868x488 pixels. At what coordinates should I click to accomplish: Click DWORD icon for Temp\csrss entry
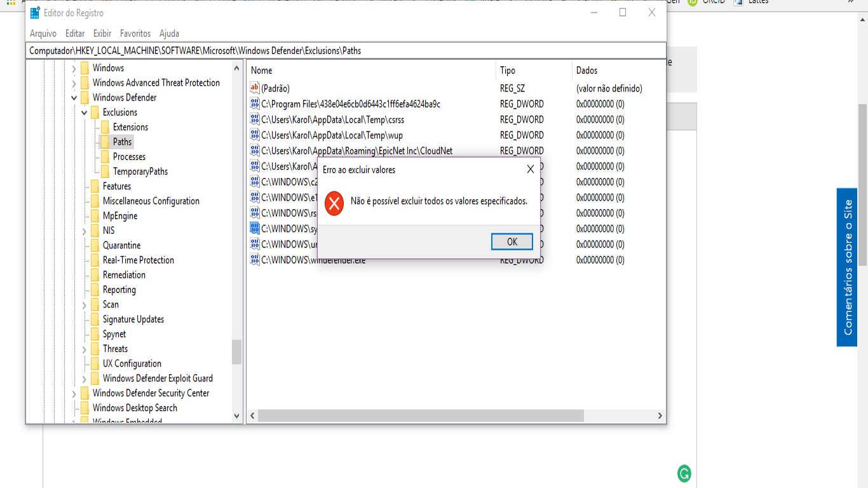(x=255, y=119)
